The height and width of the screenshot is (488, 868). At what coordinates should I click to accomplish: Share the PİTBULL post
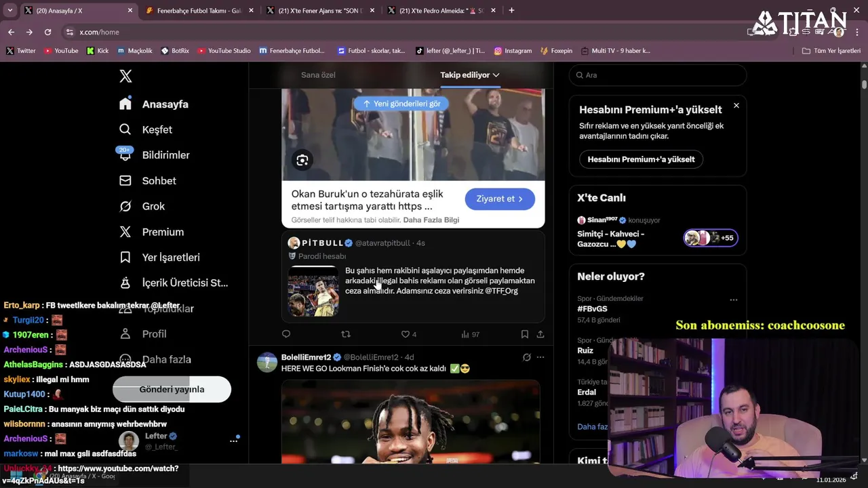pyautogui.click(x=540, y=334)
